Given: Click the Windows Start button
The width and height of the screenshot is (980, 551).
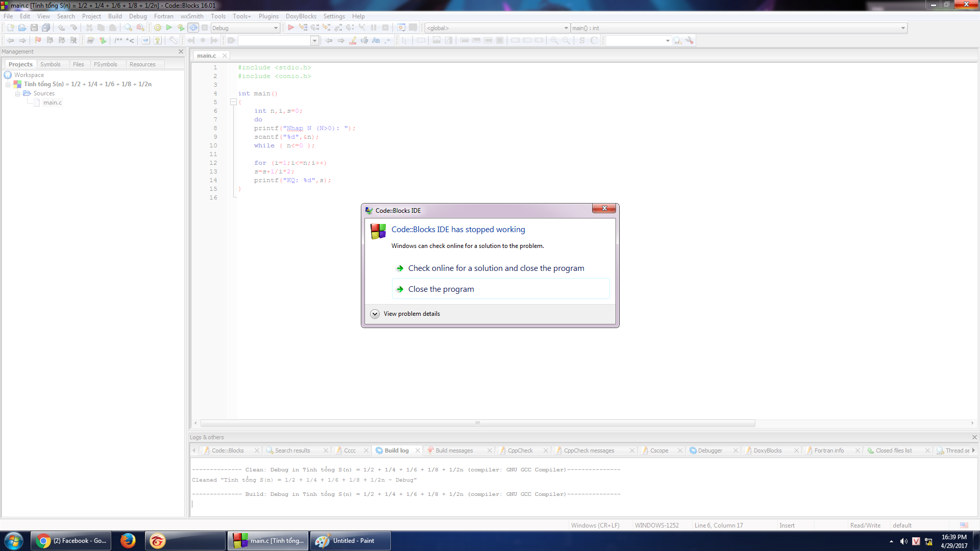Looking at the screenshot, I should (x=14, y=541).
